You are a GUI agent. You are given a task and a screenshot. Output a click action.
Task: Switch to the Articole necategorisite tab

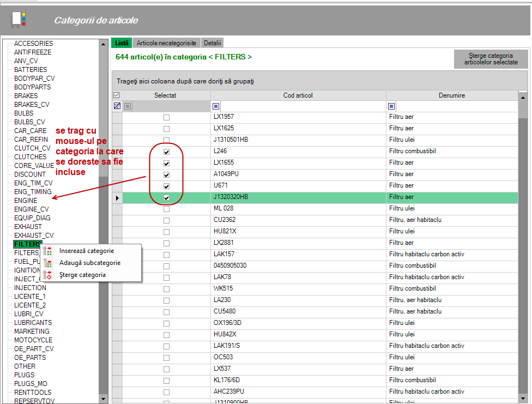pyautogui.click(x=166, y=43)
